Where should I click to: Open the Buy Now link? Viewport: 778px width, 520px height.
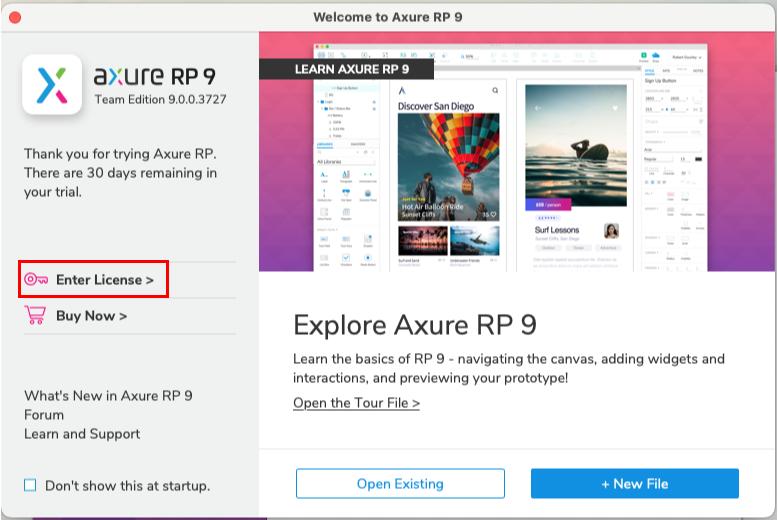pyautogui.click(x=91, y=316)
